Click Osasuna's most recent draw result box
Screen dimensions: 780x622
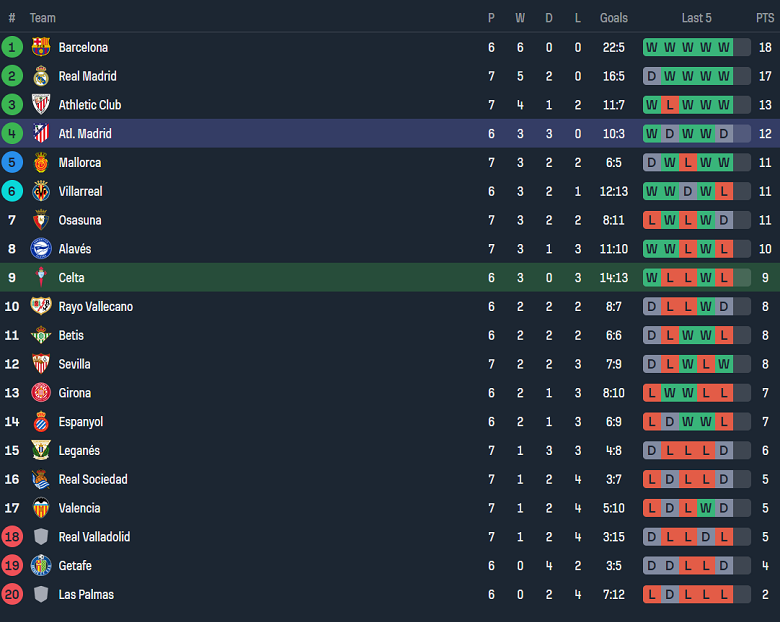724,220
